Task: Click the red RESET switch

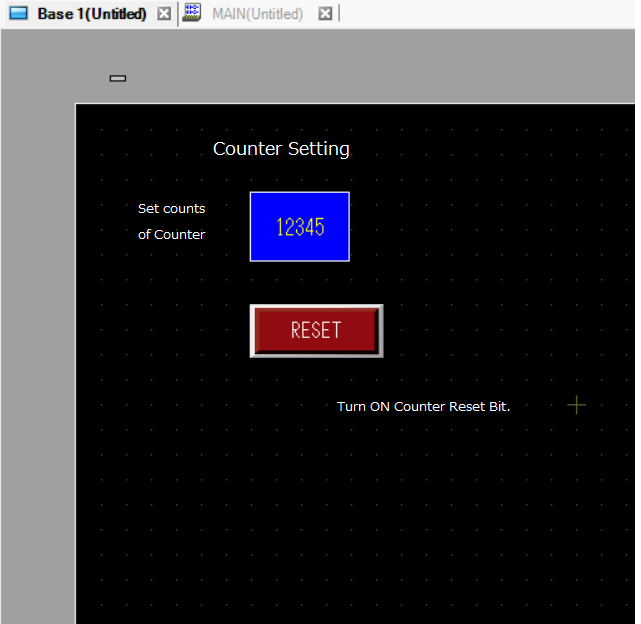Action: click(316, 331)
